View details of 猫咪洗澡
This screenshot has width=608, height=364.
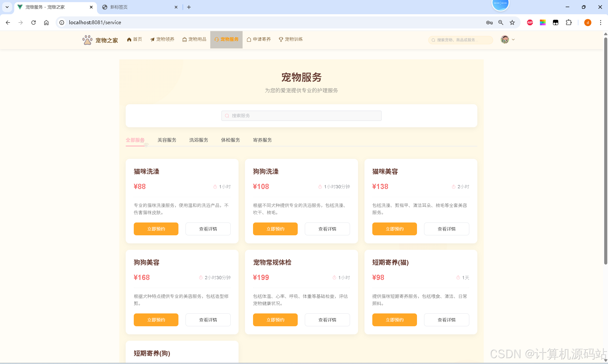[x=208, y=229]
